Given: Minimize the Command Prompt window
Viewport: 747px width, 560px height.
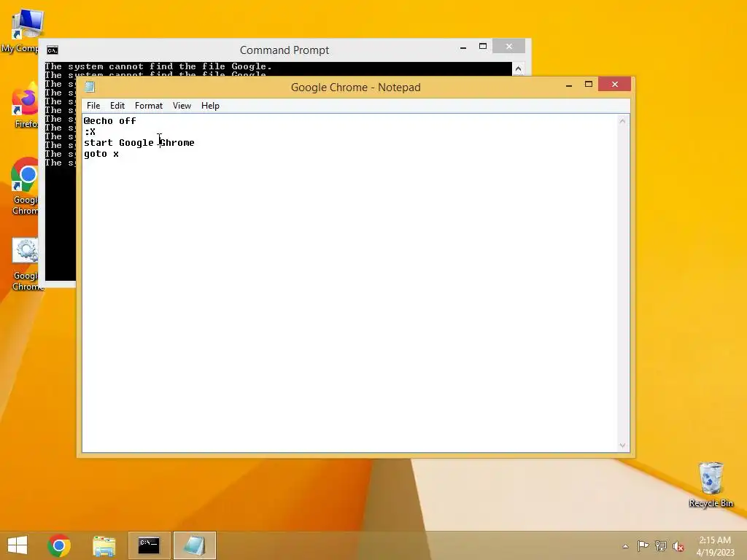Looking at the screenshot, I should [463, 47].
